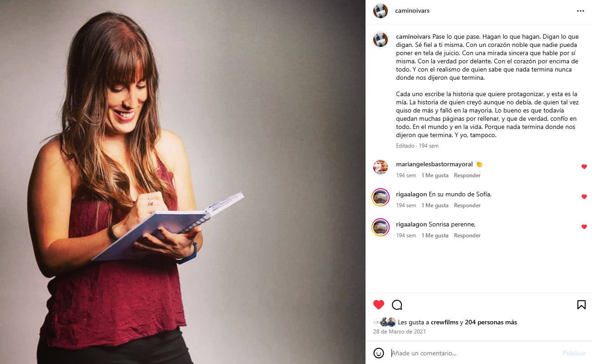
Task: Reply to 'Sonrisa perenne' comment
Action: tap(467, 236)
